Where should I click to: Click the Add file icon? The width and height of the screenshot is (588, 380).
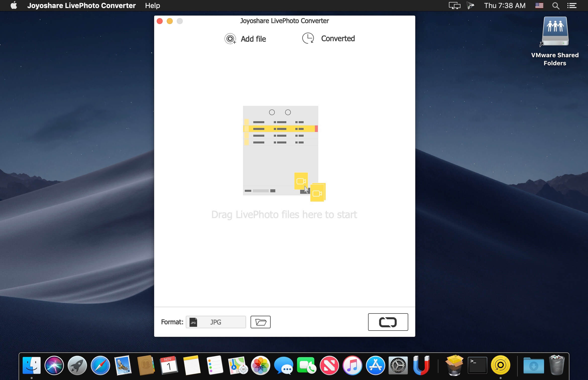(230, 38)
